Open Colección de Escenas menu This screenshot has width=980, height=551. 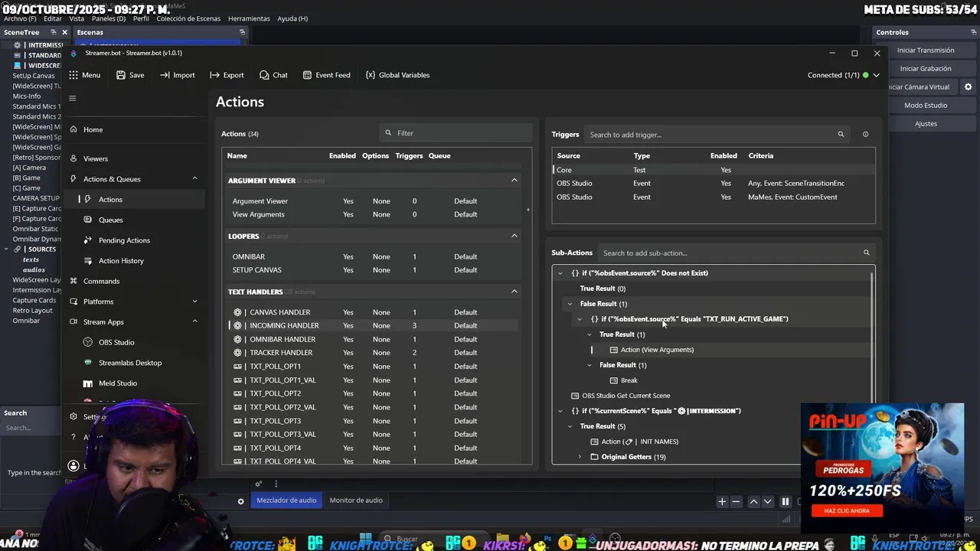coord(188,18)
